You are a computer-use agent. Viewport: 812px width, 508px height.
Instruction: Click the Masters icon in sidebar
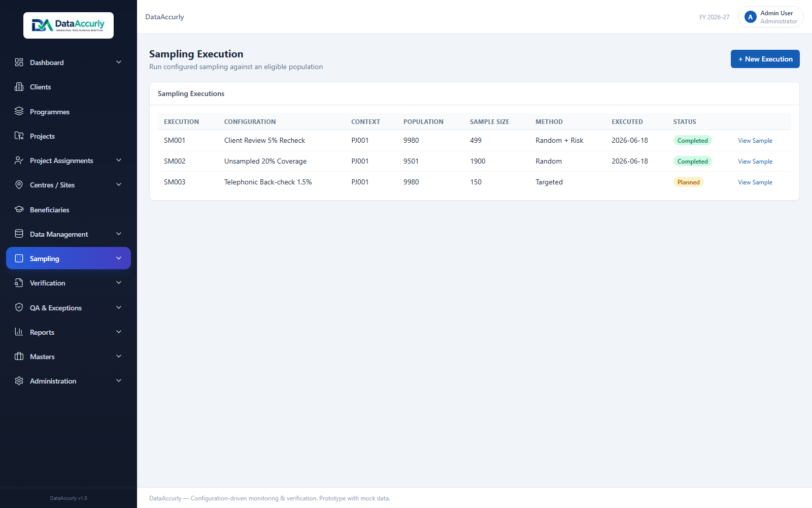(19, 356)
